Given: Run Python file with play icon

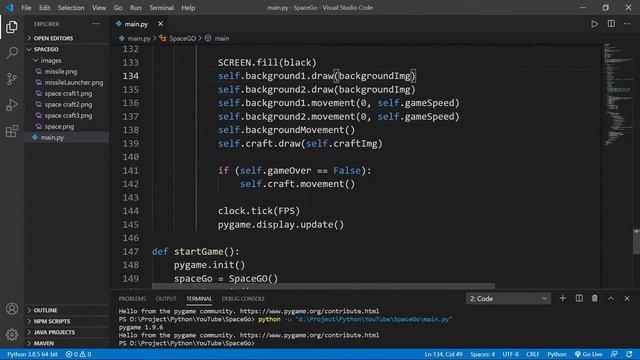Looking at the screenshot, I should pos(595,24).
